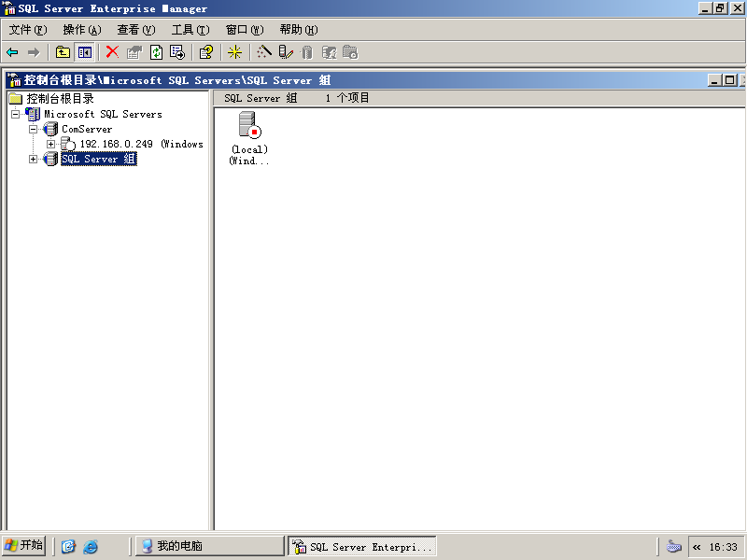Click the 192.168.0.249 server icon
This screenshot has height=560, width=747.
68,144
